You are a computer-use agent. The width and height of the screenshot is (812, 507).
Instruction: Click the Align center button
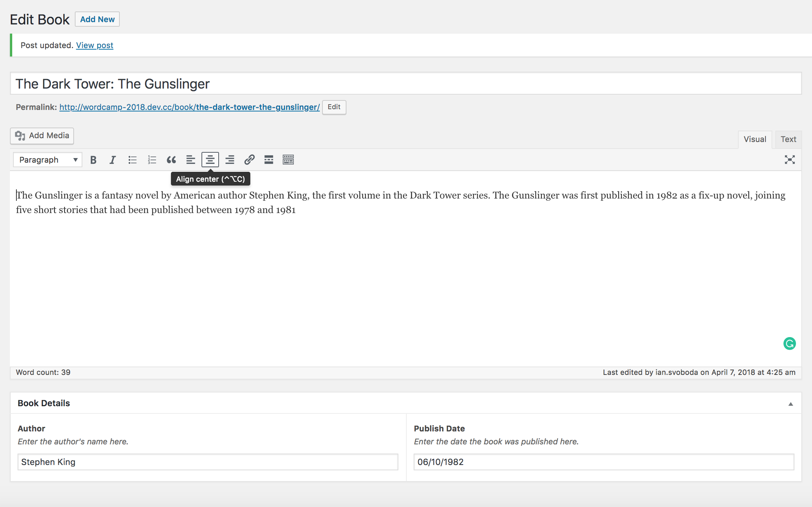(x=210, y=160)
